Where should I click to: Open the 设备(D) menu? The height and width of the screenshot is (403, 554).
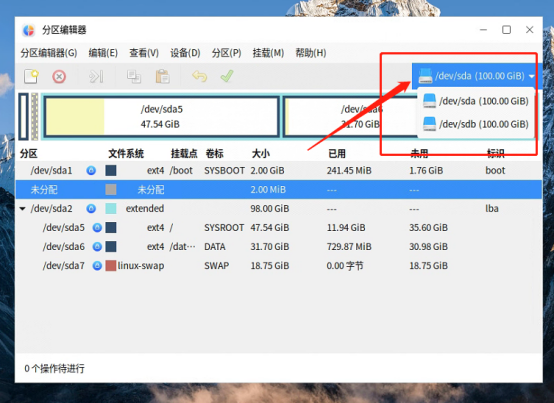click(185, 53)
